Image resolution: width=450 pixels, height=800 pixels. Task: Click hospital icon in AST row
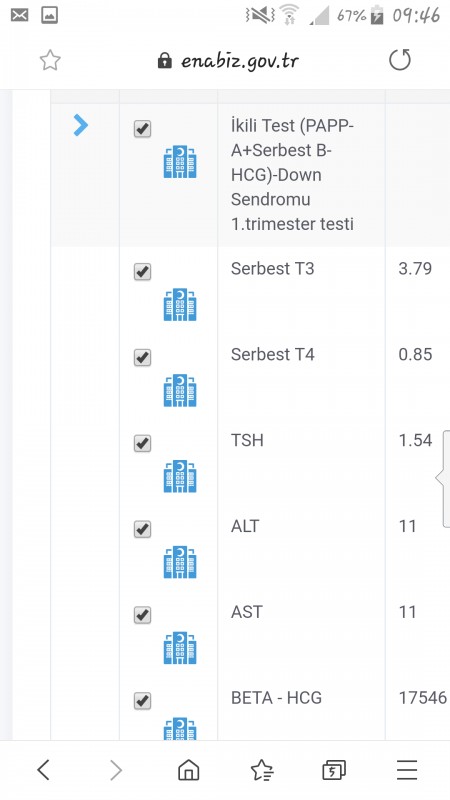pos(180,647)
